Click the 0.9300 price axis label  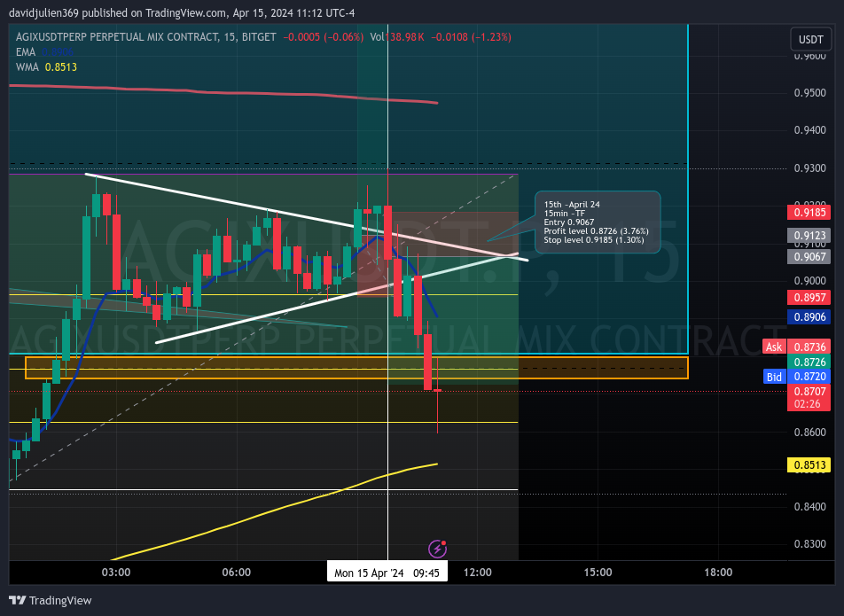[810, 168]
